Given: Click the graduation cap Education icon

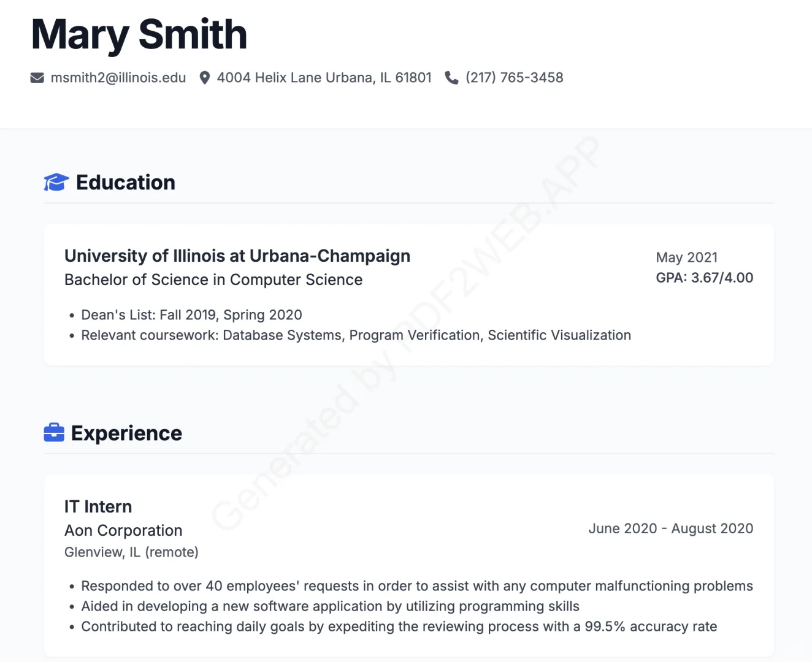Looking at the screenshot, I should pos(56,182).
